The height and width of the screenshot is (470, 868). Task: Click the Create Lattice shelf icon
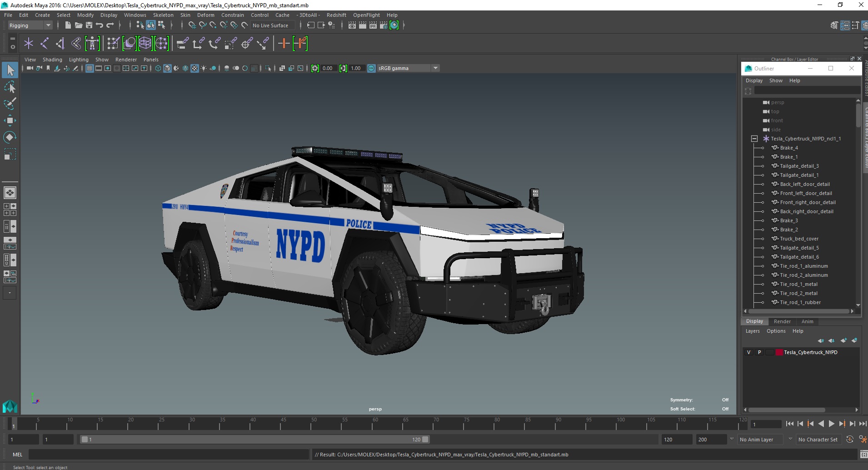tap(145, 44)
